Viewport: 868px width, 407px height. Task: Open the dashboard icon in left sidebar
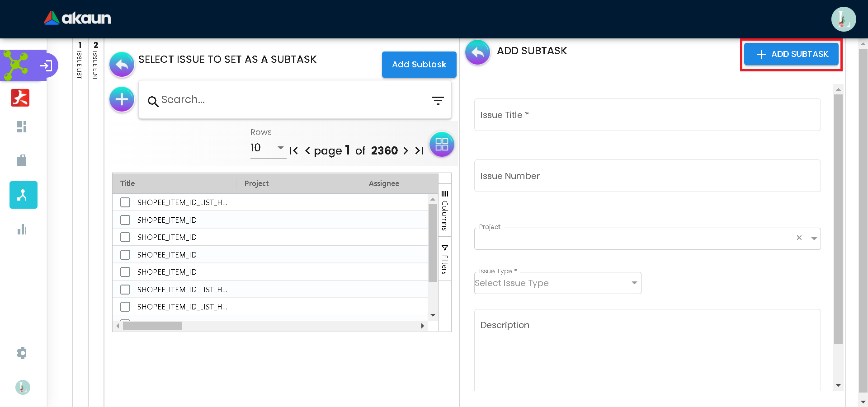22,126
